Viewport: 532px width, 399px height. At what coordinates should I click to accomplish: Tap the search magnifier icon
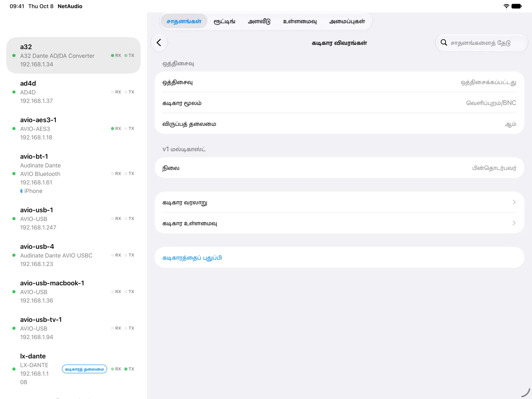click(444, 43)
